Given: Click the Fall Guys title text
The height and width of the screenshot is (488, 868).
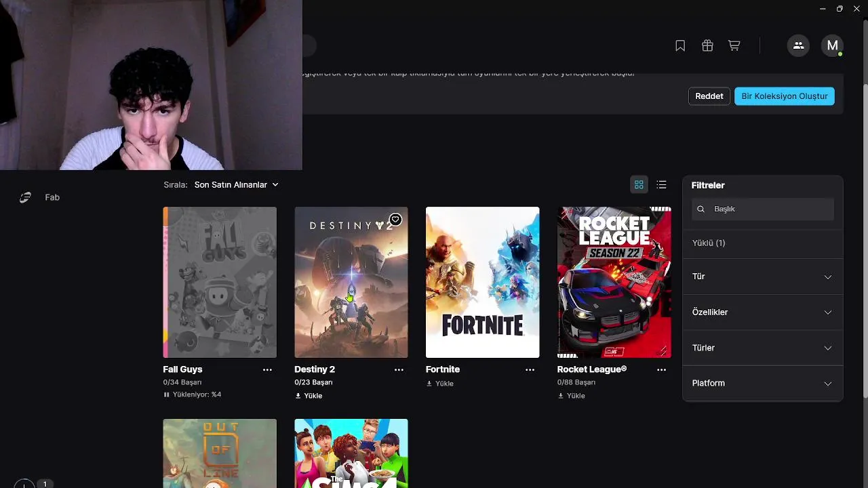Looking at the screenshot, I should [182, 369].
